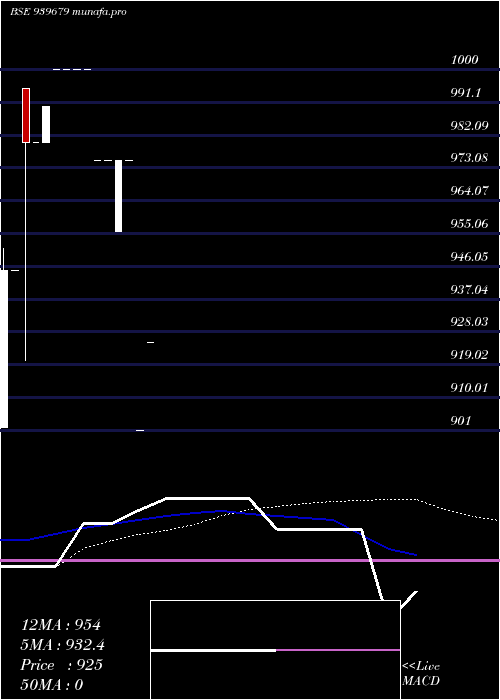Image resolution: width=500 pixels, height=700 pixels.
Task: Click the 919.02 price axis label
Action: pyautogui.click(x=469, y=355)
